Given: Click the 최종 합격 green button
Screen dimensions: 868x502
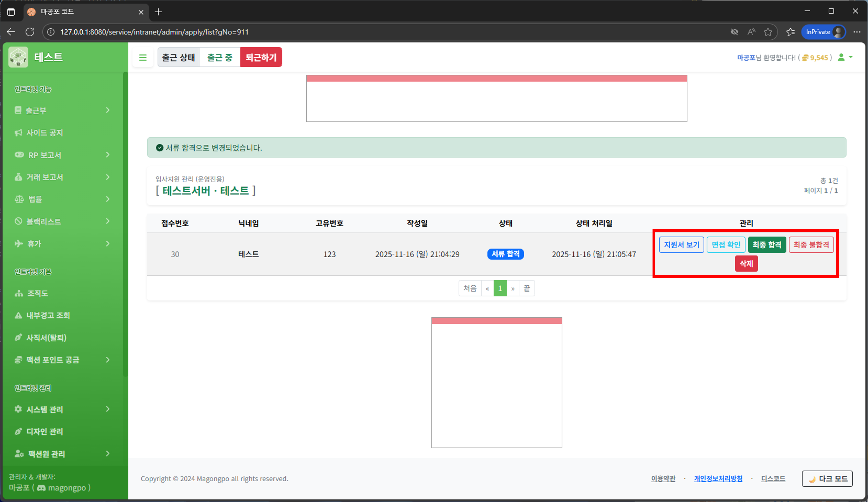Looking at the screenshot, I should click(767, 245).
